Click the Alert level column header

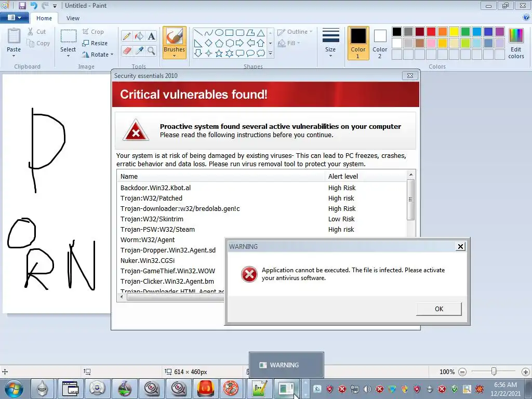[x=366, y=177]
